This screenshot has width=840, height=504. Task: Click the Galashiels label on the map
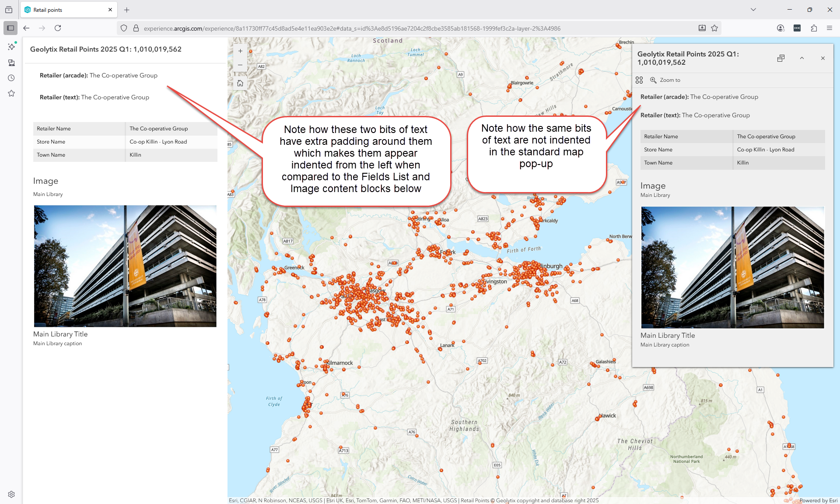[606, 362]
